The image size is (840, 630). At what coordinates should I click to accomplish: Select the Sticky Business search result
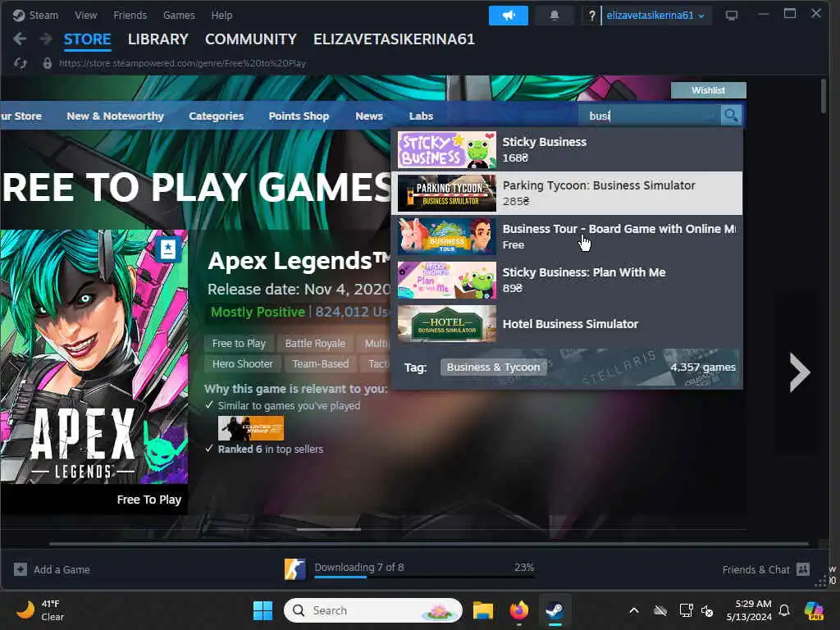coord(567,150)
